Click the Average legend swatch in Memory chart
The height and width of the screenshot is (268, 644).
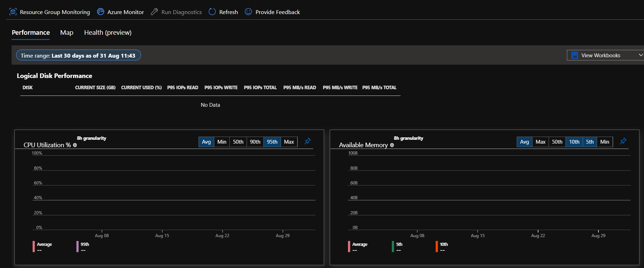[x=349, y=247]
